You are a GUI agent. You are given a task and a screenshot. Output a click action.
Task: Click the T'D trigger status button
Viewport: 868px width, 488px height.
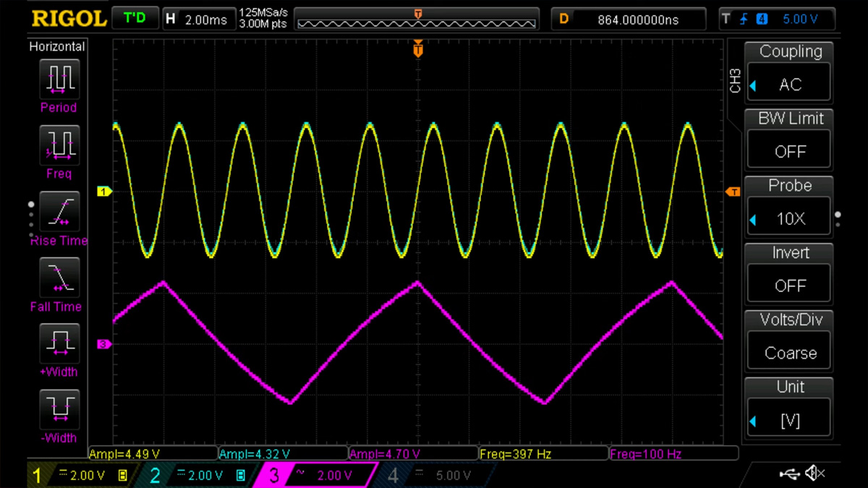[x=135, y=19]
